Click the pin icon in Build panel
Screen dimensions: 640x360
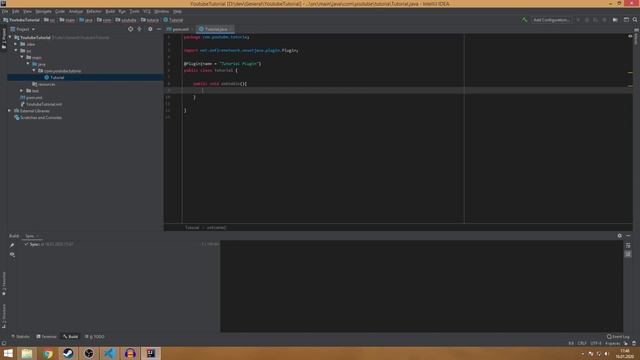click(x=12, y=245)
